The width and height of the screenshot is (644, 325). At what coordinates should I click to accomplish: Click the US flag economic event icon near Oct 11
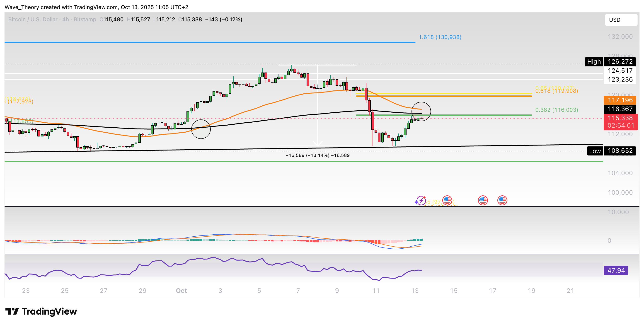[x=447, y=200]
